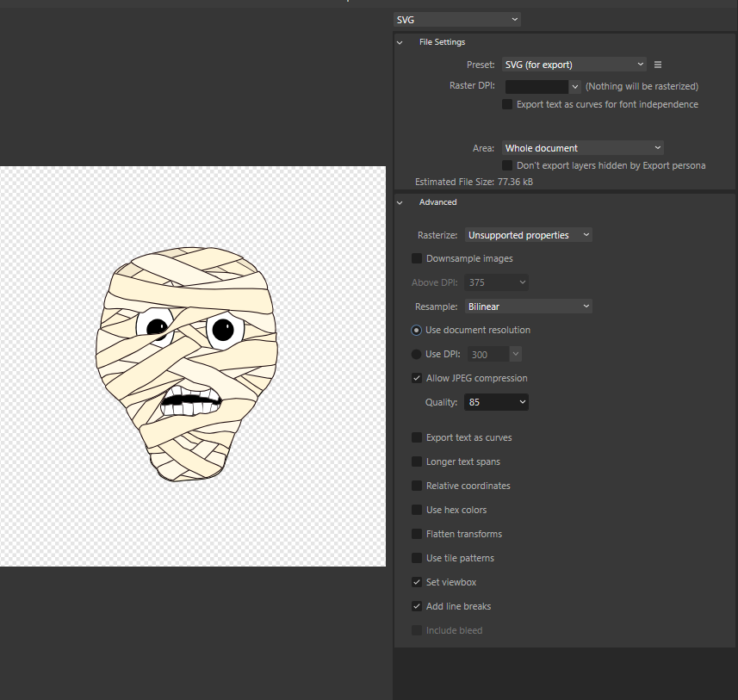Select the Use document resolution radio button
This screenshot has width=738, height=700.
coord(416,331)
